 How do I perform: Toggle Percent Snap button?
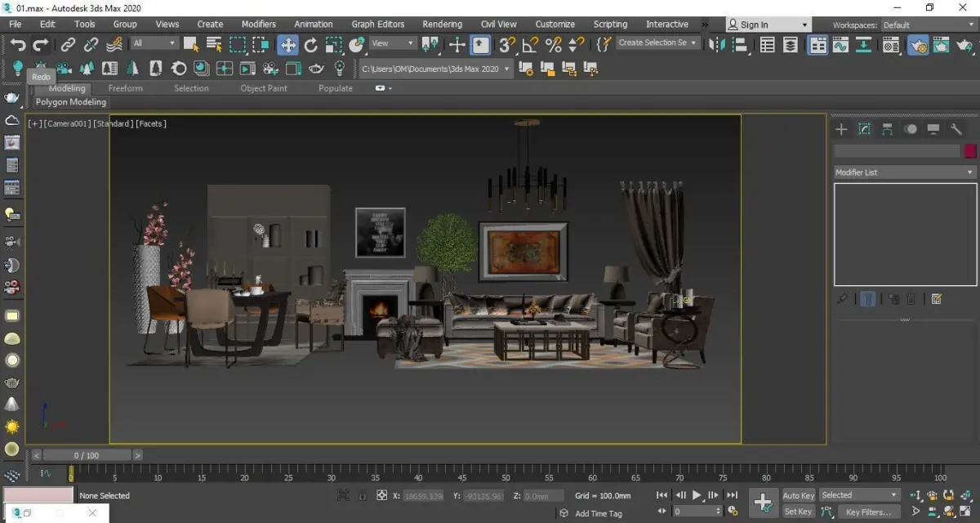point(553,44)
